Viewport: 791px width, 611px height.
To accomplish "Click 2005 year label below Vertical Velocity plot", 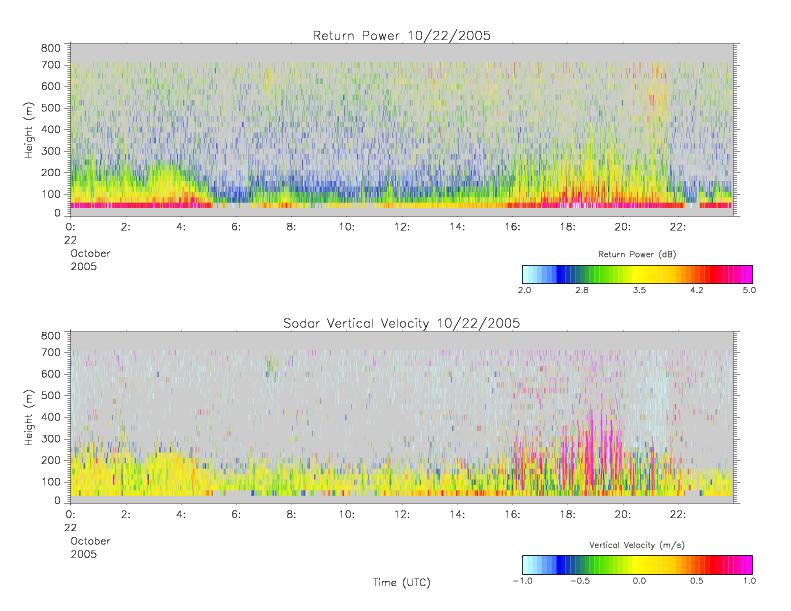I will 83,554.
